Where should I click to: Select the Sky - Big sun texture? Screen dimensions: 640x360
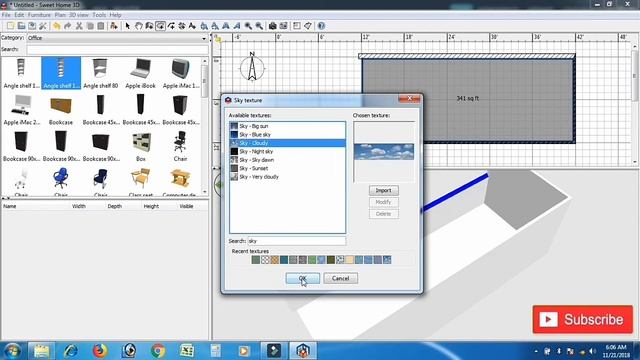287,126
